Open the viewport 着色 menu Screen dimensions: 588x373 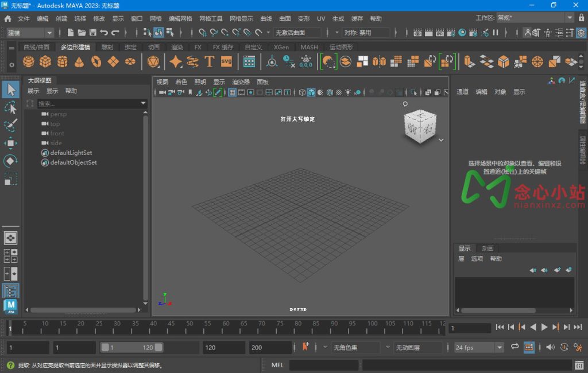pyautogui.click(x=181, y=81)
